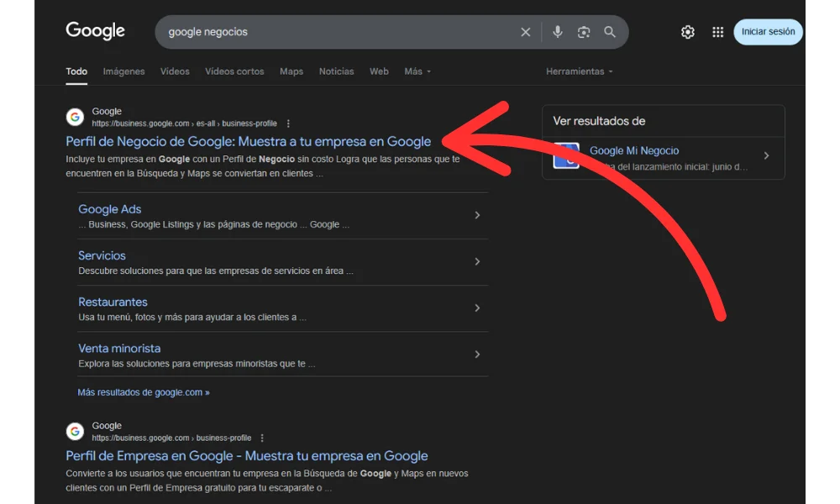Screen dimensions: 840x504
Task: Open the Google Mi Negocio panel link
Action: [634, 151]
